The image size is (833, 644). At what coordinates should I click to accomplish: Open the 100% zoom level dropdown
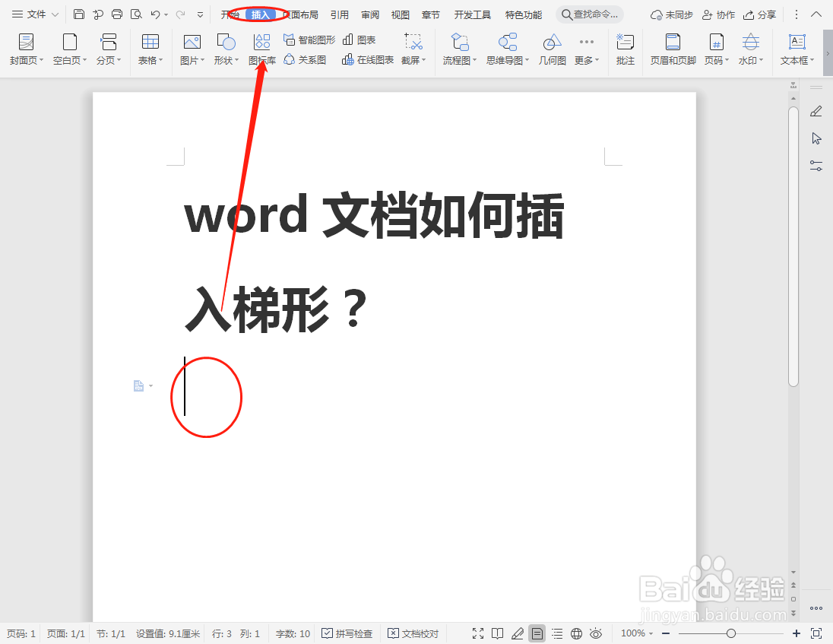(637, 633)
